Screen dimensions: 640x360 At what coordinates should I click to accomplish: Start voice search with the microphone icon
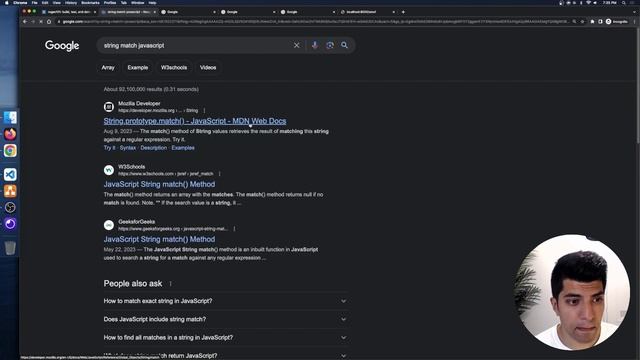coord(315,45)
